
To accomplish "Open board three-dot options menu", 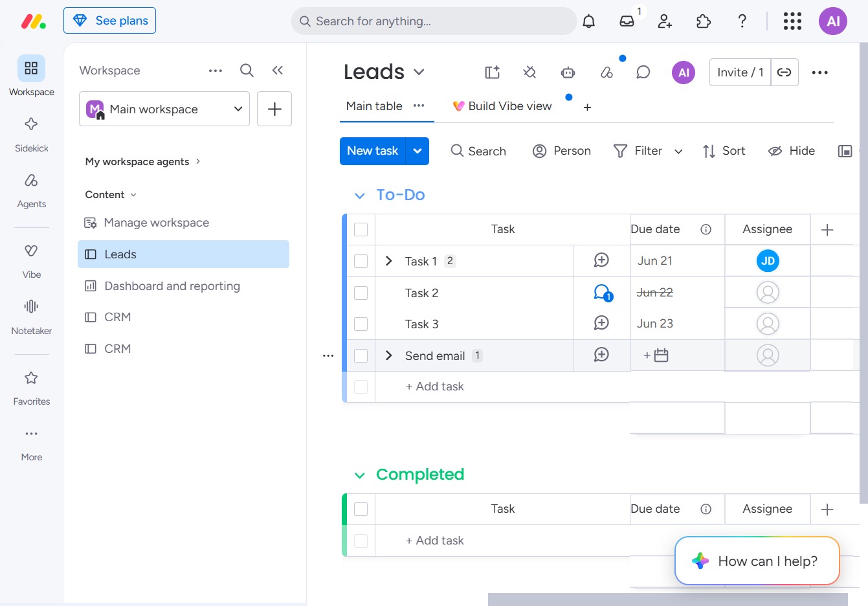I will pos(819,72).
